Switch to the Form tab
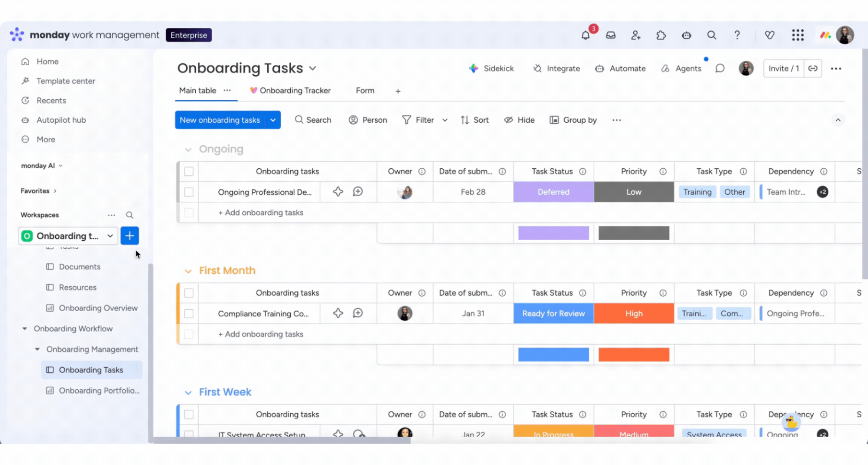 (x=365, y=91)
